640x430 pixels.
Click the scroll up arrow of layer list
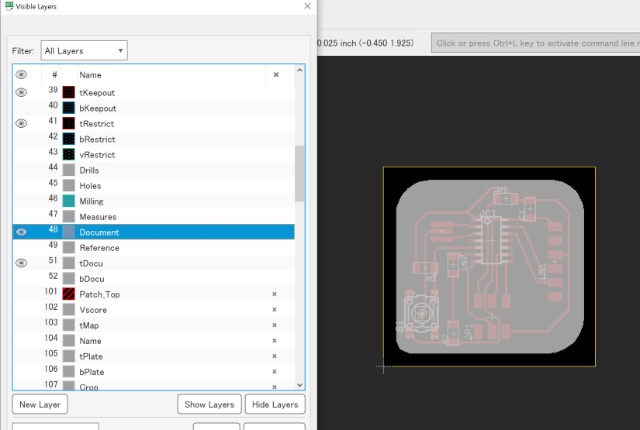point(300,70)
